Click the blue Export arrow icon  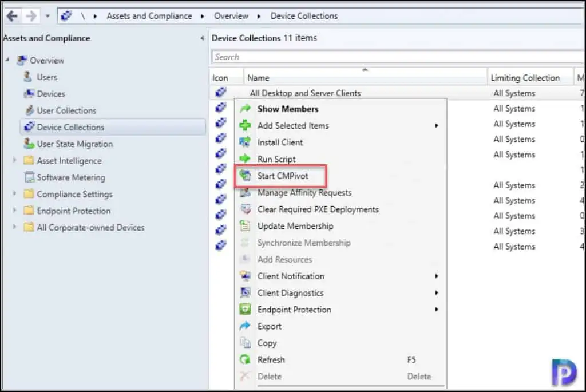point(245,326)
